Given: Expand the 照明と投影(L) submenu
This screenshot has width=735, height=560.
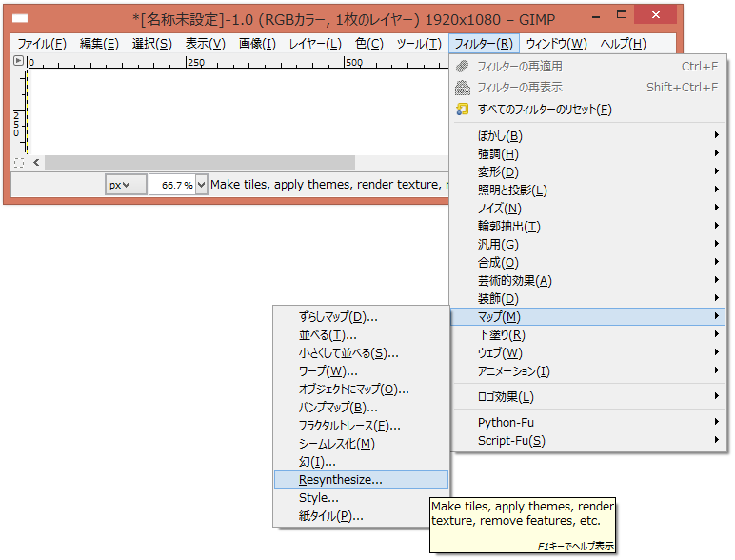Looking at the screenshot, I should tap(587, 190).
